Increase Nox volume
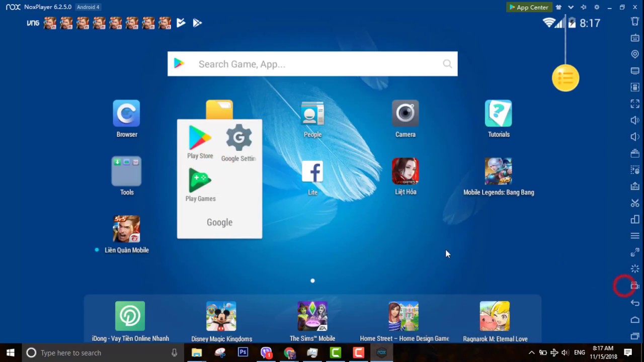644x362 pixels. coord(635,120)
